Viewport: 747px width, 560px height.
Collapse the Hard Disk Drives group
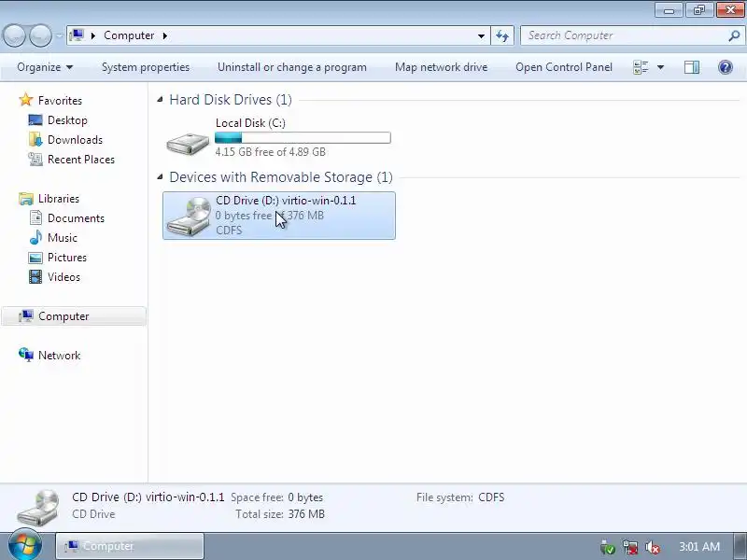160,100
